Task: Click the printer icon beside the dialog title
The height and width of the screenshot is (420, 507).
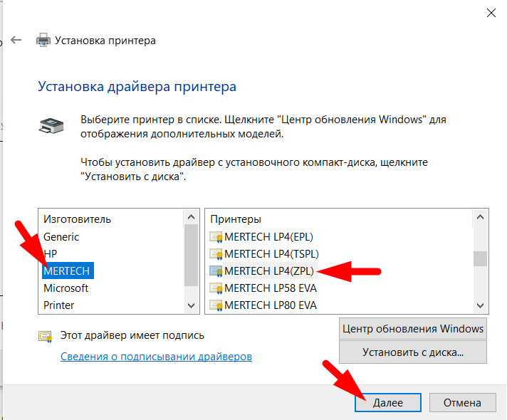Action: pos(43,40)
